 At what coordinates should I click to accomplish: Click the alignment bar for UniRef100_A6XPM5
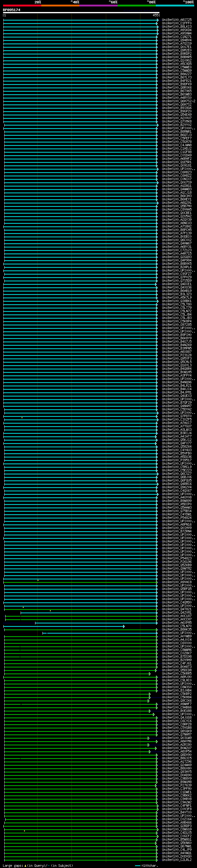tap(96, 623)
